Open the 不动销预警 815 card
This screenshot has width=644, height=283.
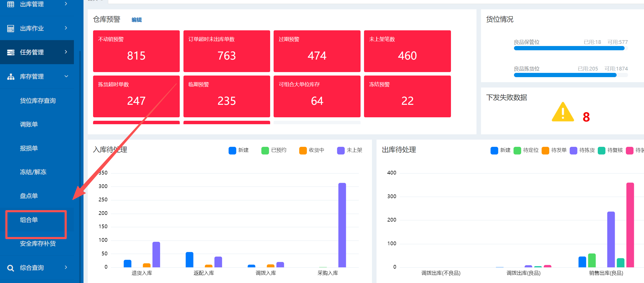click(x=136, y=51)
